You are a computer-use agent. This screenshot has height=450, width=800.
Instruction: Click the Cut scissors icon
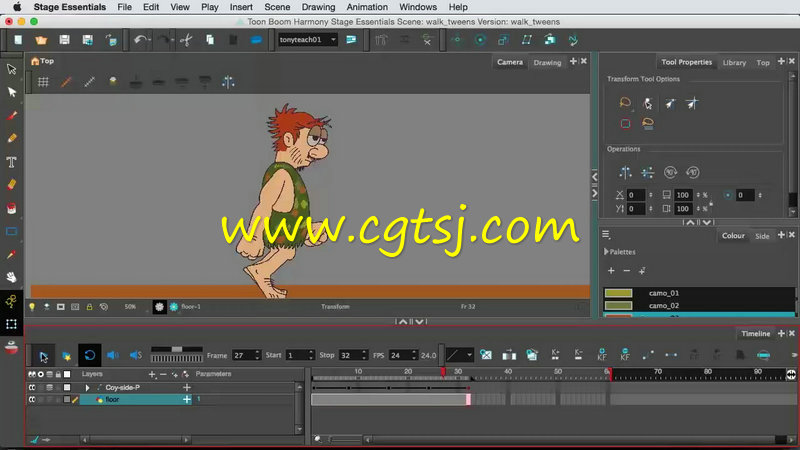pyautogui.click(x=186, y=40)
